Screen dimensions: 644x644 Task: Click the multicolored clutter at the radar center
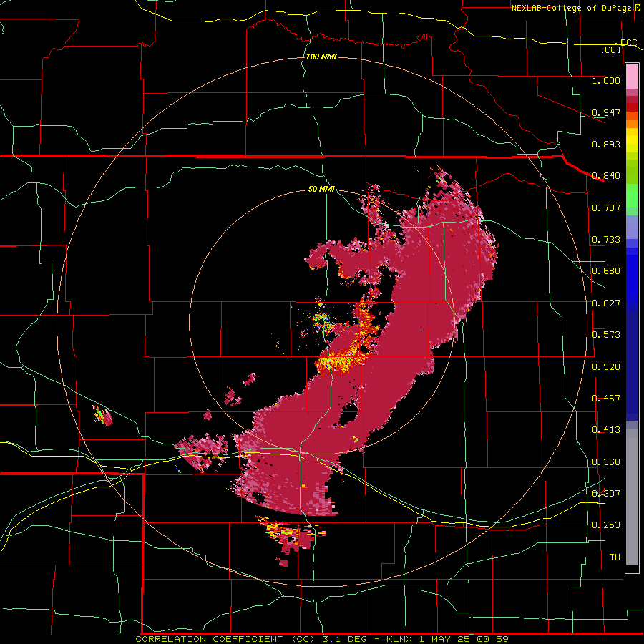coord(321,320)
